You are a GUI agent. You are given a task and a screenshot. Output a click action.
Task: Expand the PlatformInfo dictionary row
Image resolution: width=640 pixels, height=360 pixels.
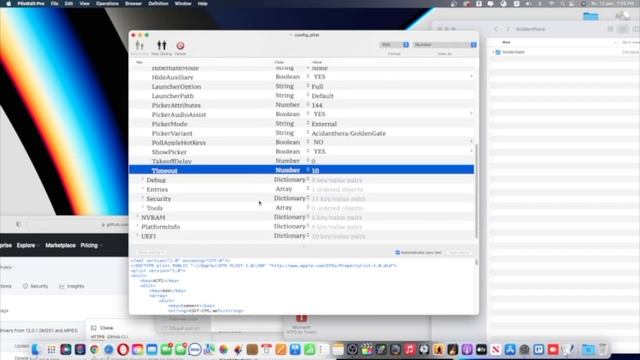138,227
